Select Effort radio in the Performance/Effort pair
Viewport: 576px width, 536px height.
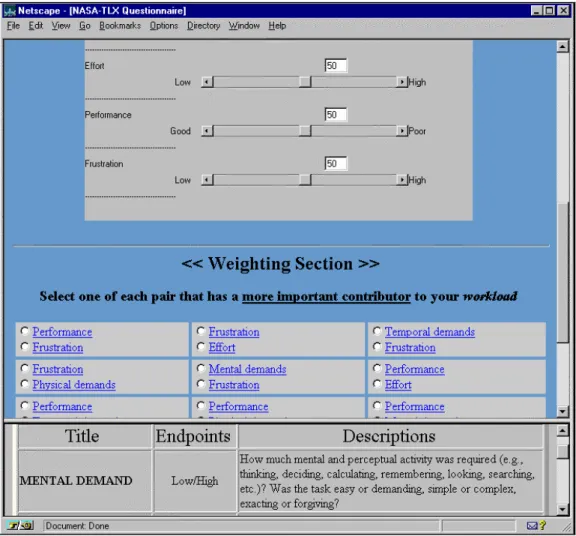click(x=377, y=384)
